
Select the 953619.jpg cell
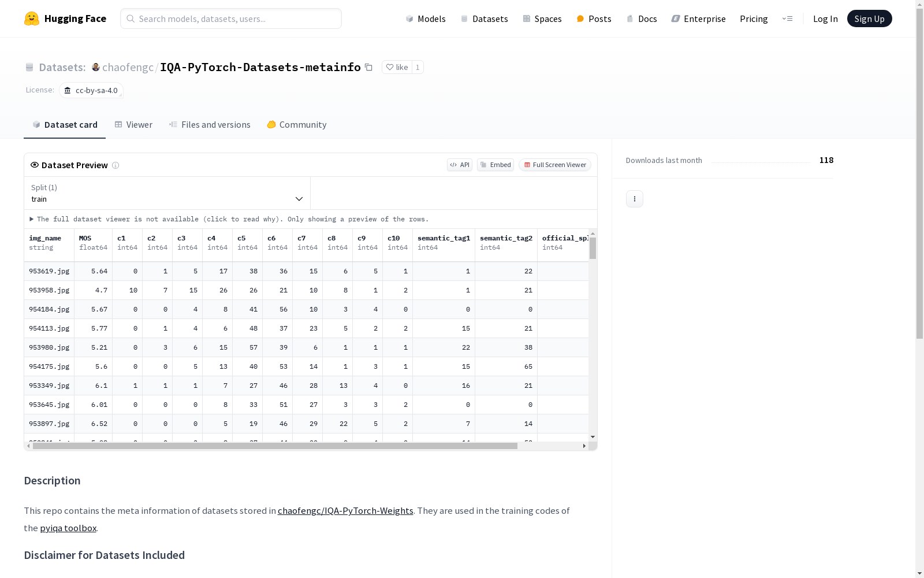(x=49, y=271)
